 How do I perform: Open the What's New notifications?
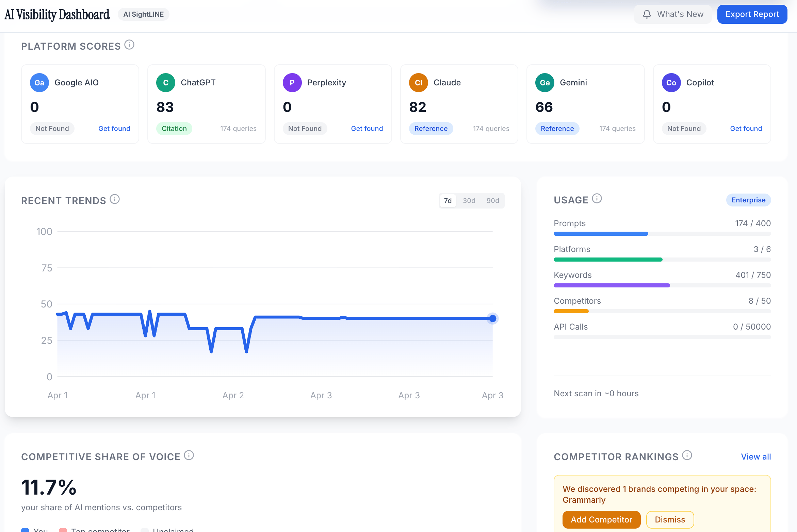[x=672, y=14]
